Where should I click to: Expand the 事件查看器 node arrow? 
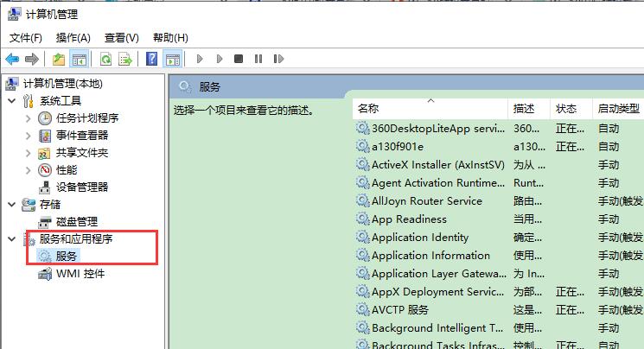tap(28, 136)
